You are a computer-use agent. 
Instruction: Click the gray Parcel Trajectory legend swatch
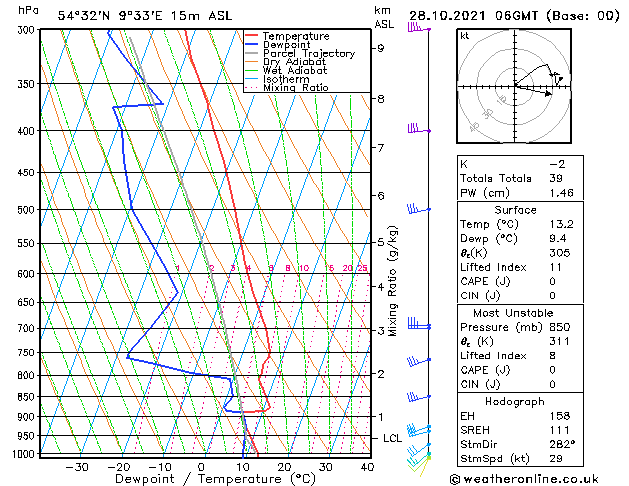point(252,53)
